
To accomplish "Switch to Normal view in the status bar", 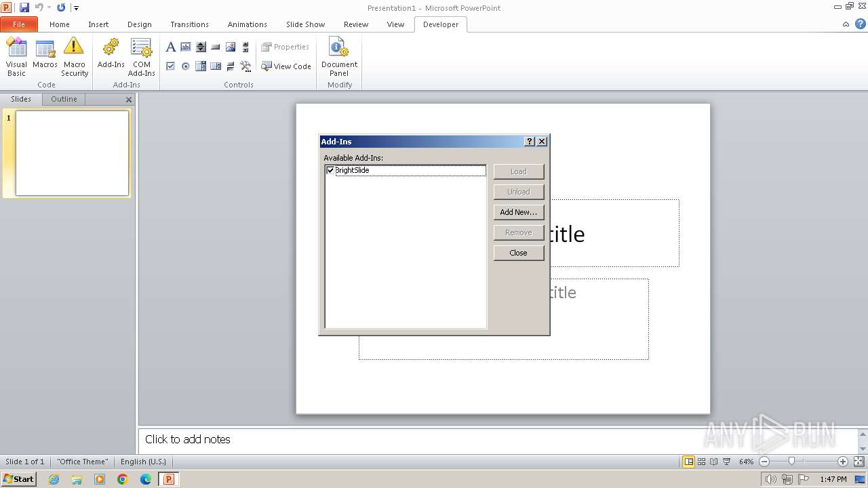I will (x=689, y=462).
